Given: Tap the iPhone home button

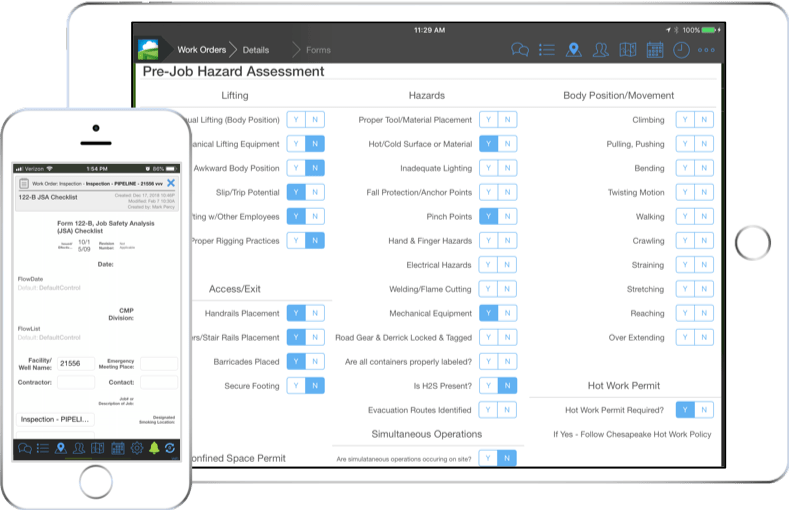Looking at the screenshot, I should click(x=96, y=482).
